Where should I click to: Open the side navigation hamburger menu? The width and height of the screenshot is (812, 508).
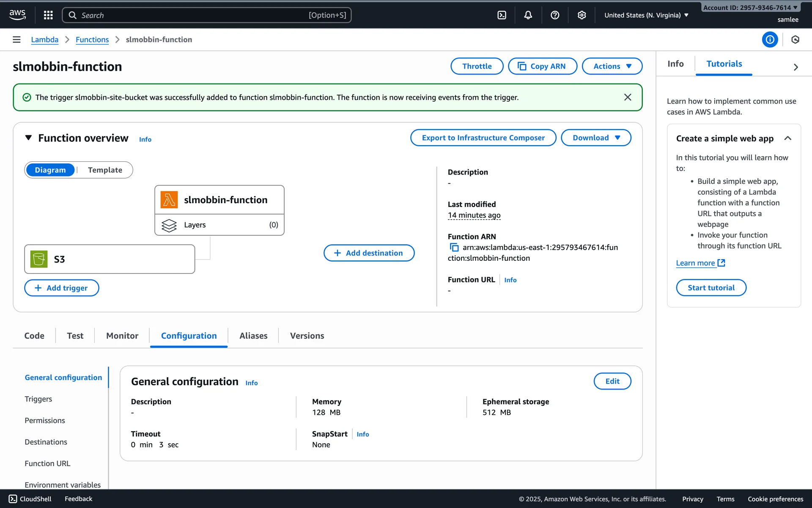[x=16, y=39]
